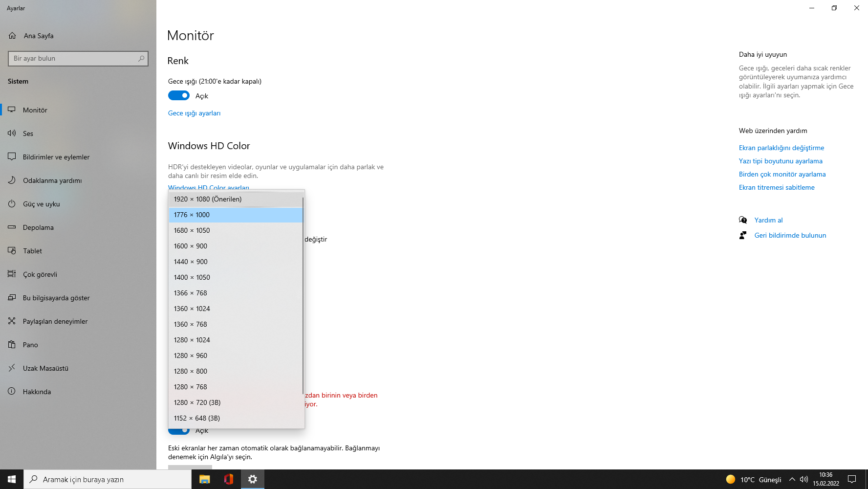The height and width of the screenshot is (489, 868).
Task: Select the Ses label in sidebar
Action: (x=28, y=133)
